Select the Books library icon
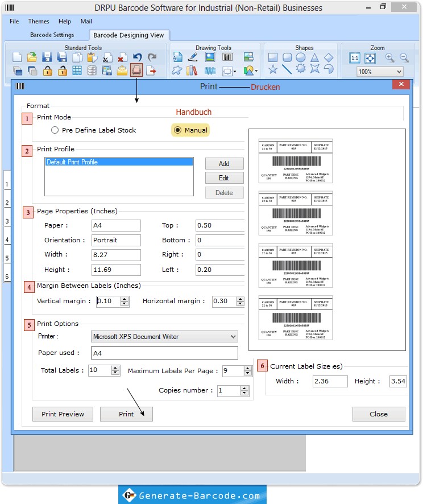 click(192, 71)
